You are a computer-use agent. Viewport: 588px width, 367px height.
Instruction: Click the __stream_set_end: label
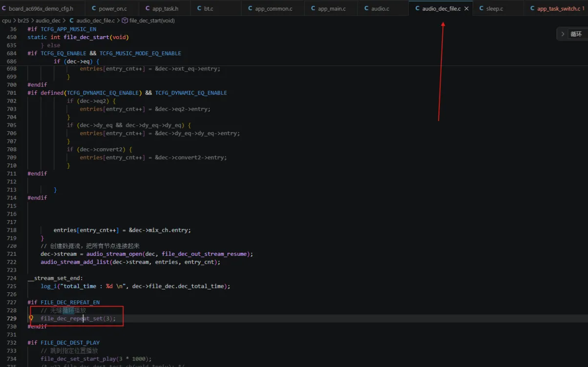point(55,278)
